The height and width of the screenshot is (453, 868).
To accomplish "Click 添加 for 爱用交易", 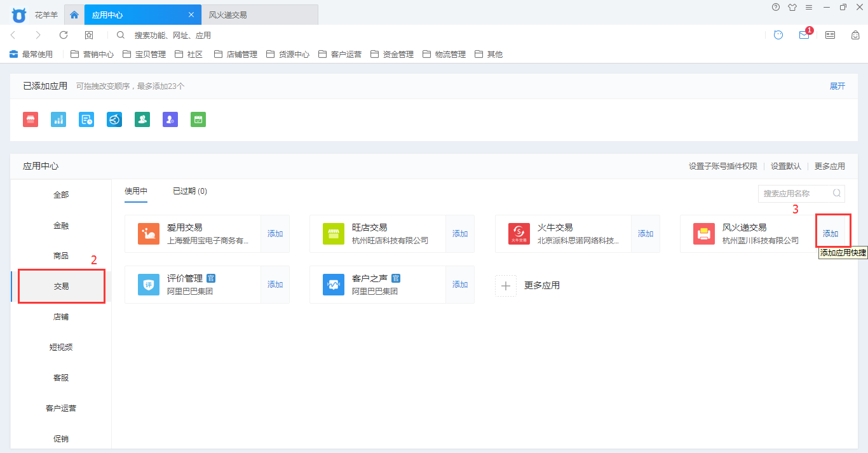I will click(x=275, y=234).
